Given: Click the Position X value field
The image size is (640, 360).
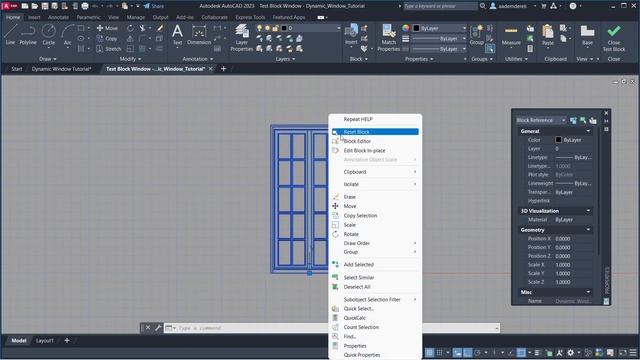Looking at the screenshot, I should click(573, 239).
